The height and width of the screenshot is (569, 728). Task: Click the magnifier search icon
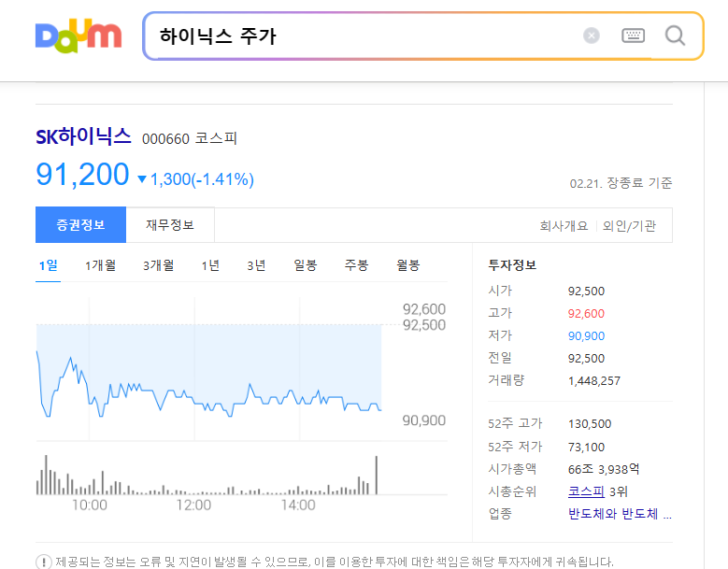pyautogui.click(x=675, y=36)
